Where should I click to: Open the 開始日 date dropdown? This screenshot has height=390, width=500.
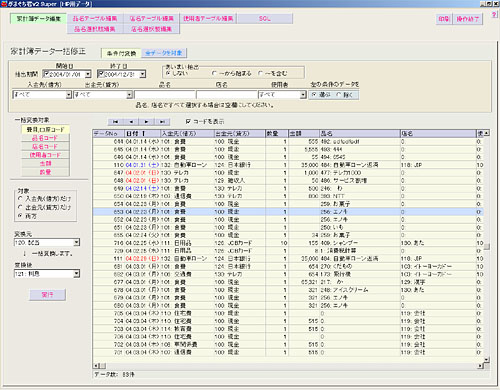pyautogui.click(x=88, y=74)
